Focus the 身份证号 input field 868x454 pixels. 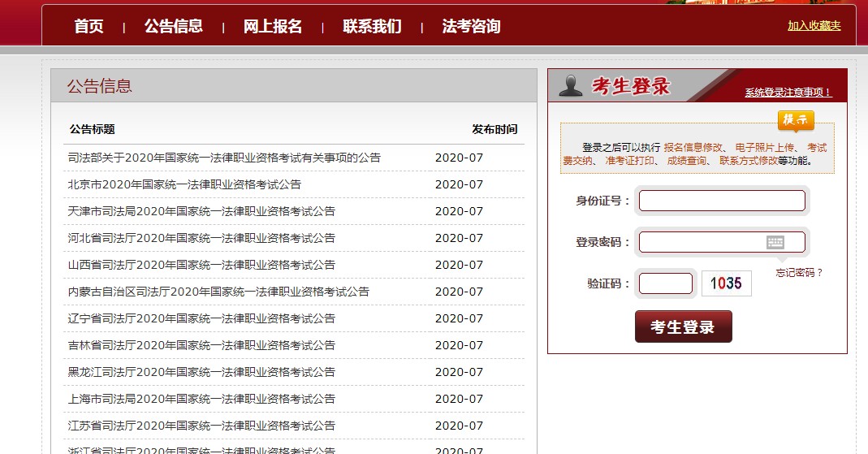point(722,201)
